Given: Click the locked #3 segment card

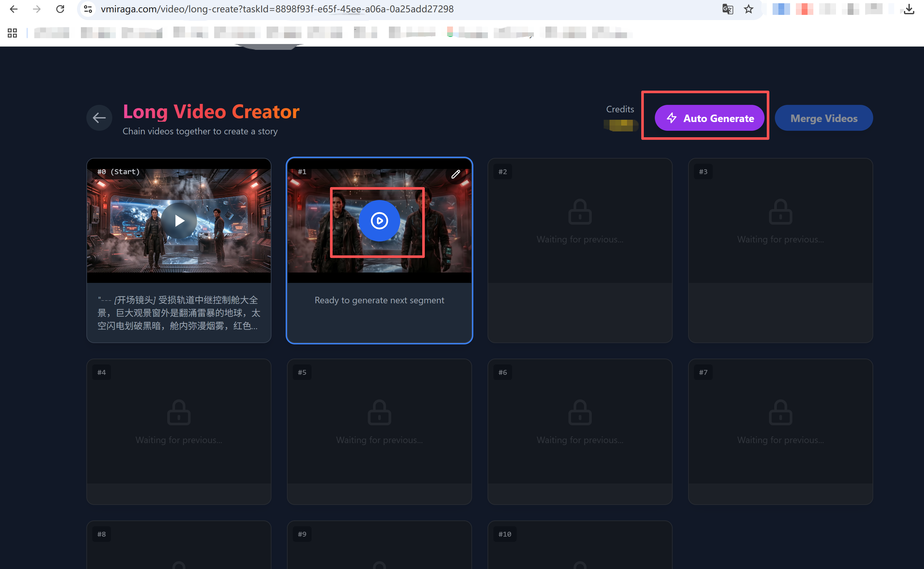Looking at the screenshot, I should point(780,250).
